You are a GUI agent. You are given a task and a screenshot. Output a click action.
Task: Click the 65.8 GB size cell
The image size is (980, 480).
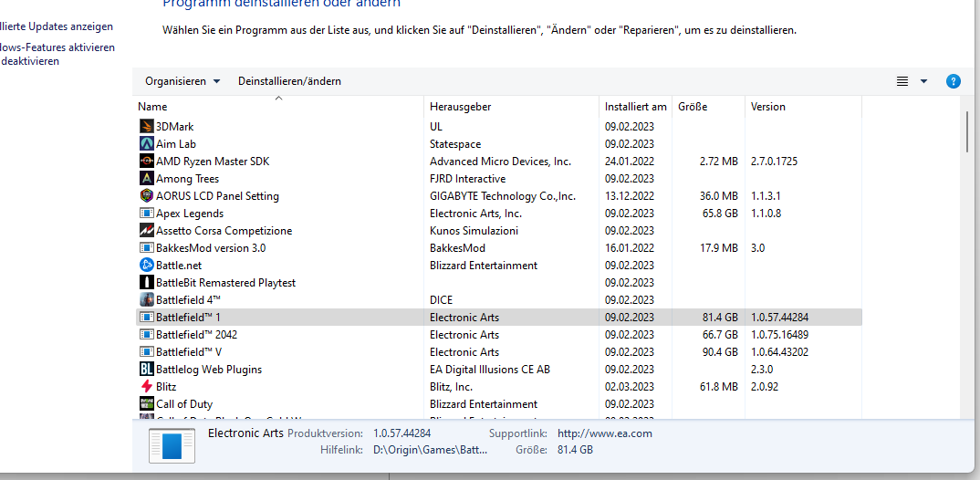pos(720,214)
